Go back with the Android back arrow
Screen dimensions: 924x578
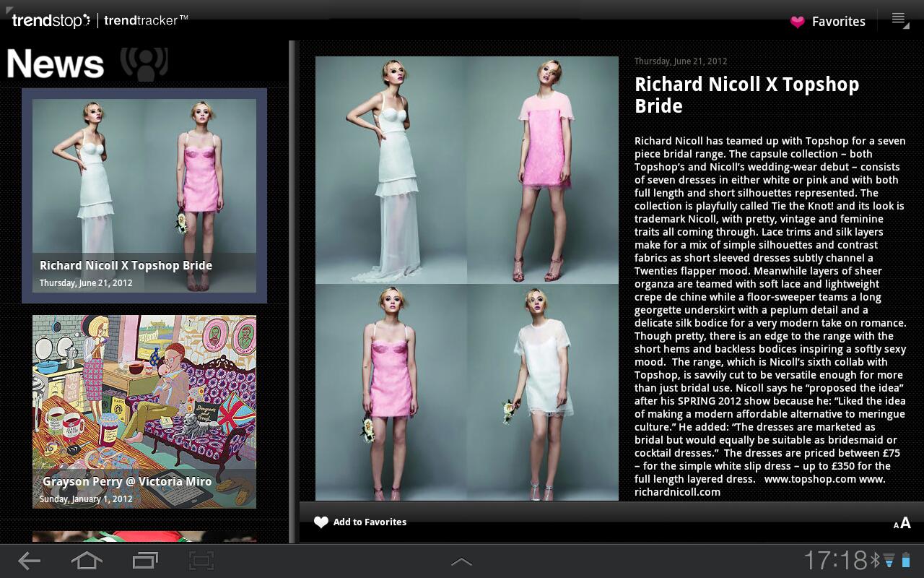(29, 561)
